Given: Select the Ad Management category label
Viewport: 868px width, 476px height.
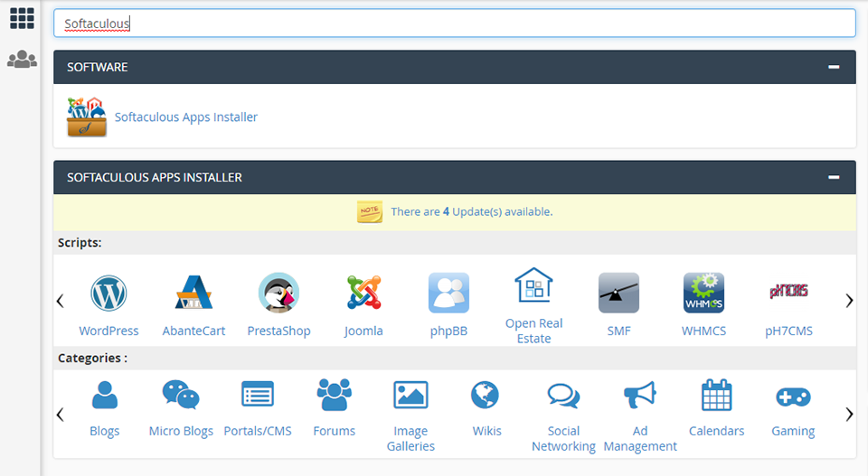Looking at the screenshot, I should [640, 438].
